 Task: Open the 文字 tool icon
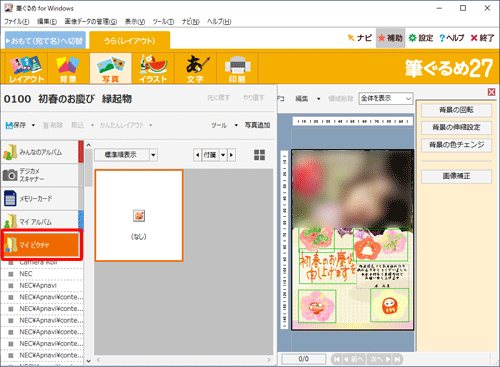point(195,68)
